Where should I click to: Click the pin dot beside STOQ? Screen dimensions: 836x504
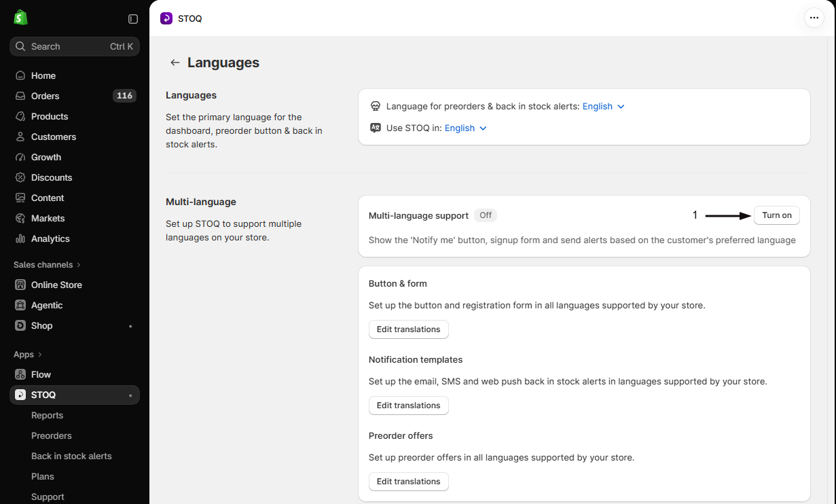(130, 395)
